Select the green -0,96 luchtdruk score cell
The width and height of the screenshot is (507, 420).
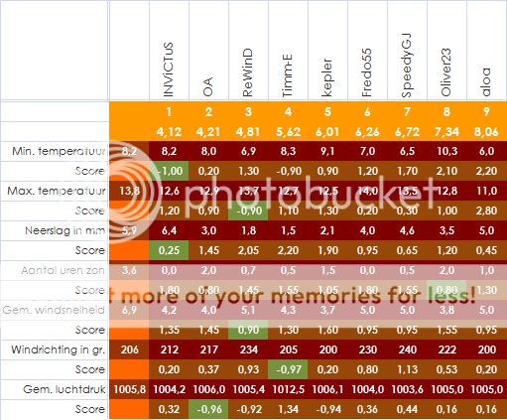[x=208, y=409]
